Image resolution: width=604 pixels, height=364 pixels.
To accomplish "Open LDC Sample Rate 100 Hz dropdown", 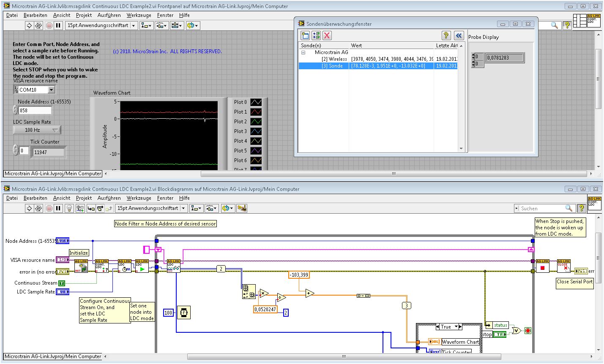I will (37, 130).
